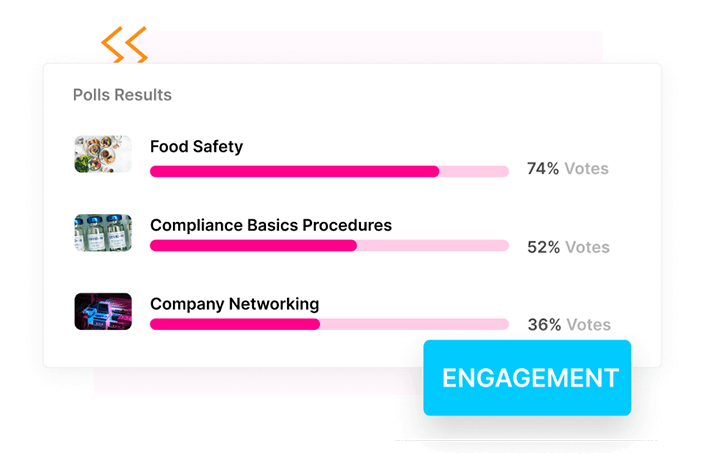Click the unfilled end of Food Safety bar
The image size is (720, 470).
click(474, 171)
